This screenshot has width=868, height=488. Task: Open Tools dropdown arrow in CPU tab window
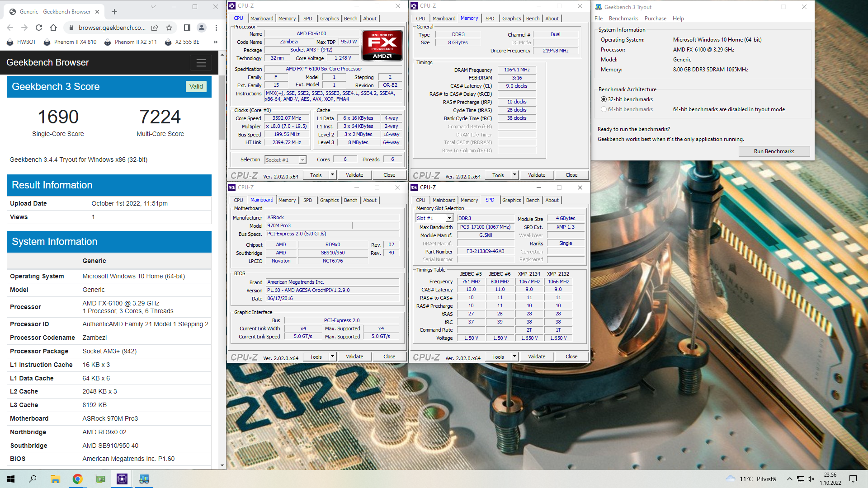coord(332,175)
